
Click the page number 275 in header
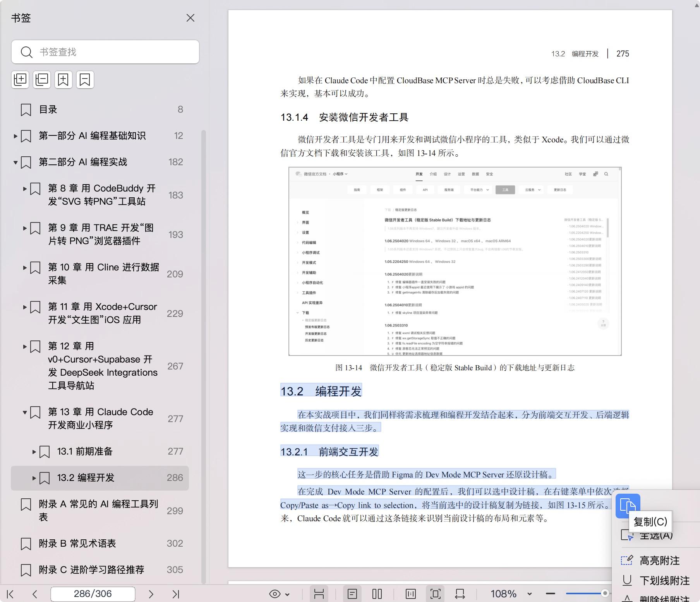623,54
